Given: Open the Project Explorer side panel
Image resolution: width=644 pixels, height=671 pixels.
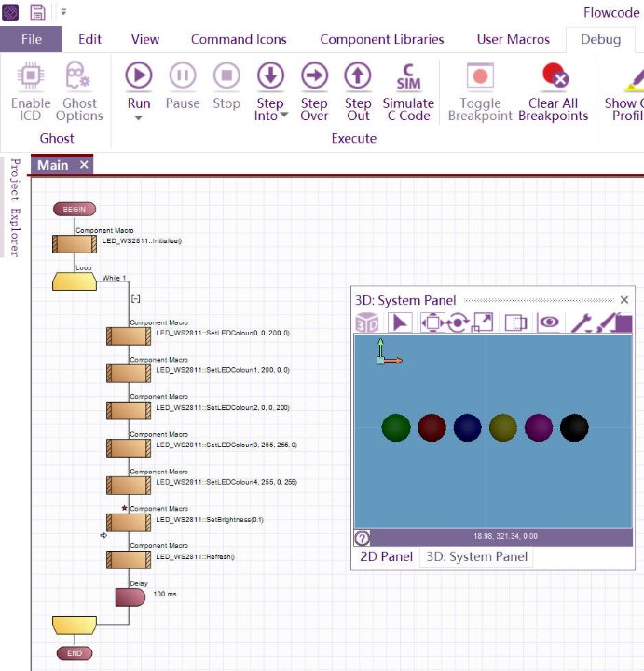Looking at the screenshot, I should pos(14,207).
